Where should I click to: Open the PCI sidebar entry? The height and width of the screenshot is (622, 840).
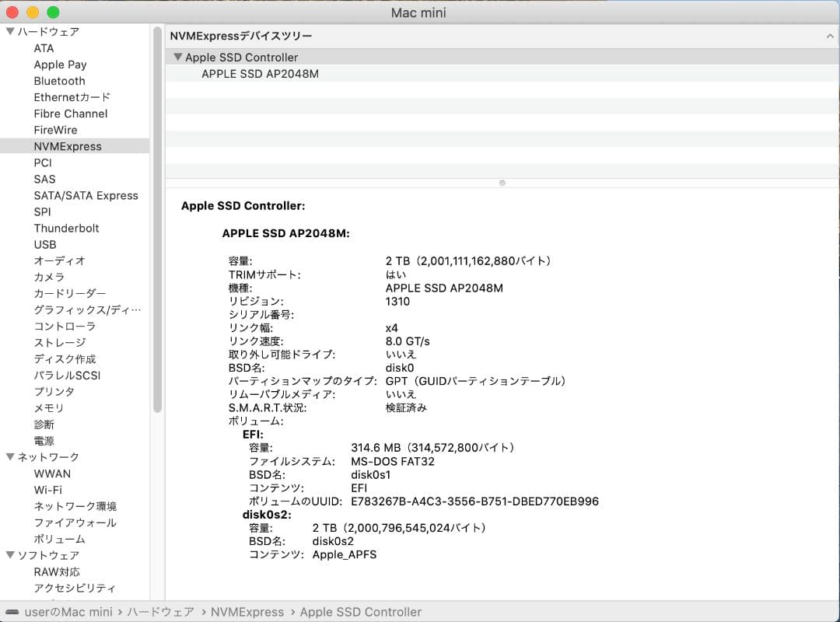coord(43,162)
